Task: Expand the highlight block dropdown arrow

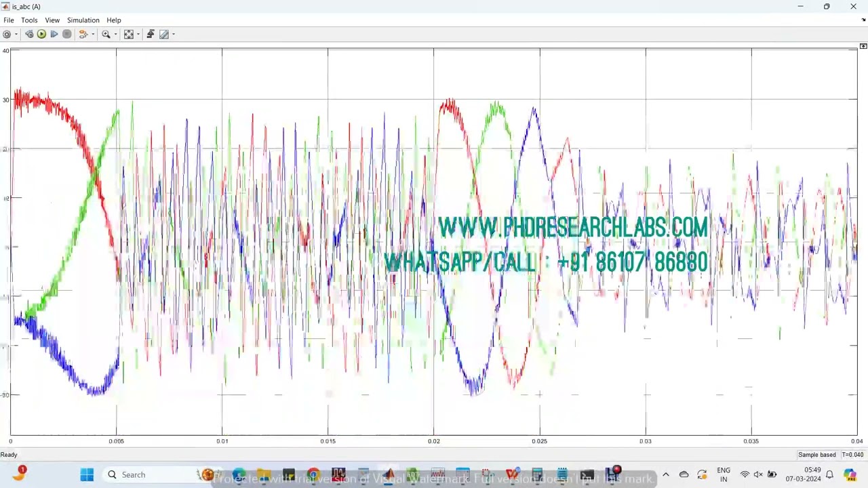Action: [x=93, y=34]
